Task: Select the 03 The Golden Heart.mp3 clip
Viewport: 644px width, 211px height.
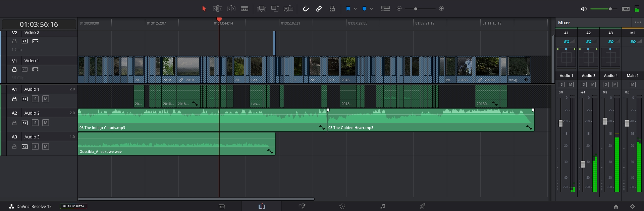Action: (431, 120)
